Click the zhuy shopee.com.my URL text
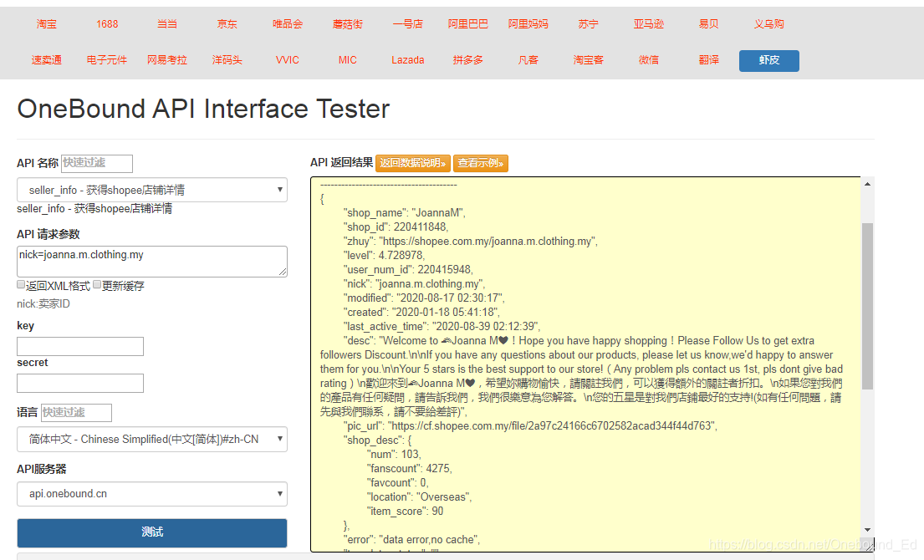This screenshot has width=924, height=560. 488,242
